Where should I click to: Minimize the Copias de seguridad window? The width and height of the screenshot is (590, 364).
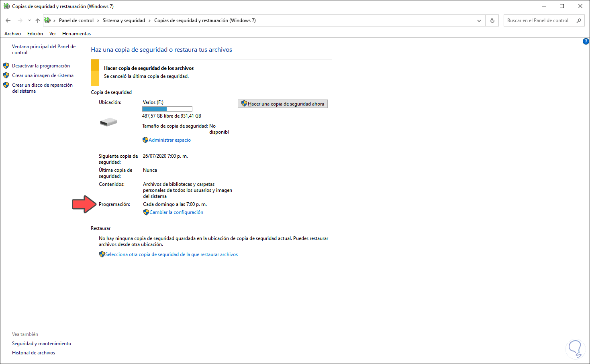[x=544, y=6]
